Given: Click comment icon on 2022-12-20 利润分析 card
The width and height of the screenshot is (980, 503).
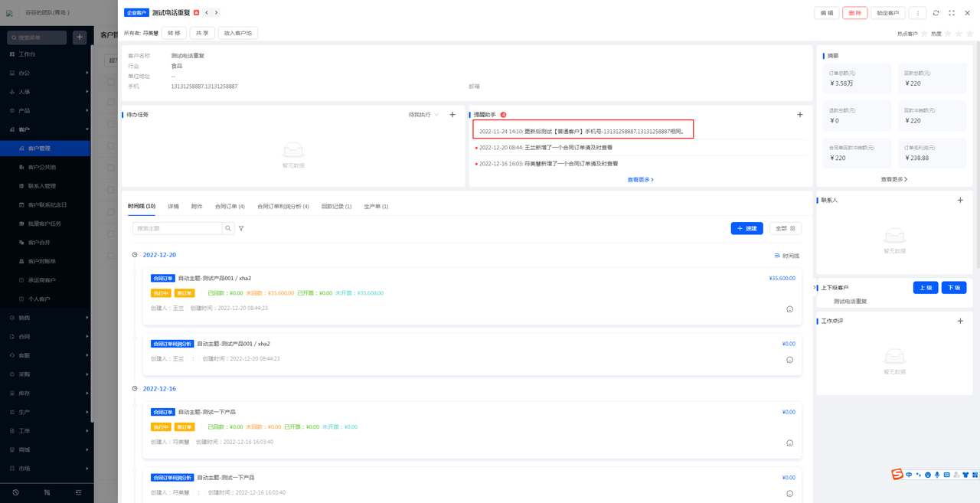Looking at the screenshot, I should click(789, 360).
